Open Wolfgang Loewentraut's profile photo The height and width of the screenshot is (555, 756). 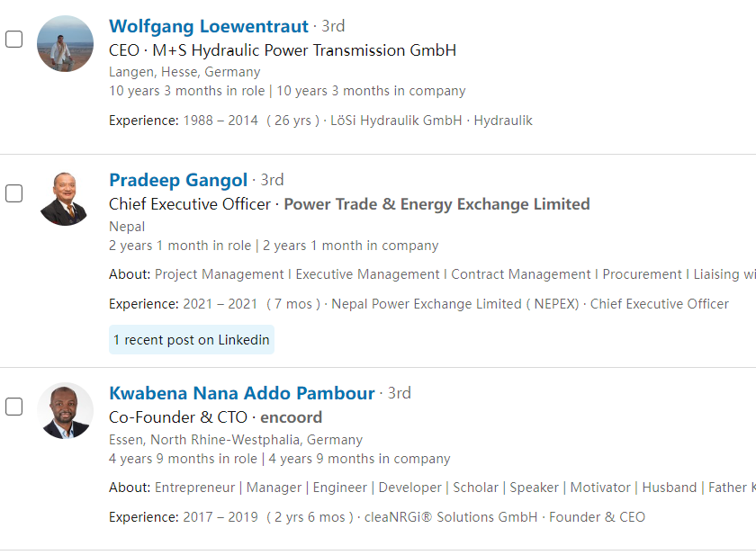tap(65, 43)
